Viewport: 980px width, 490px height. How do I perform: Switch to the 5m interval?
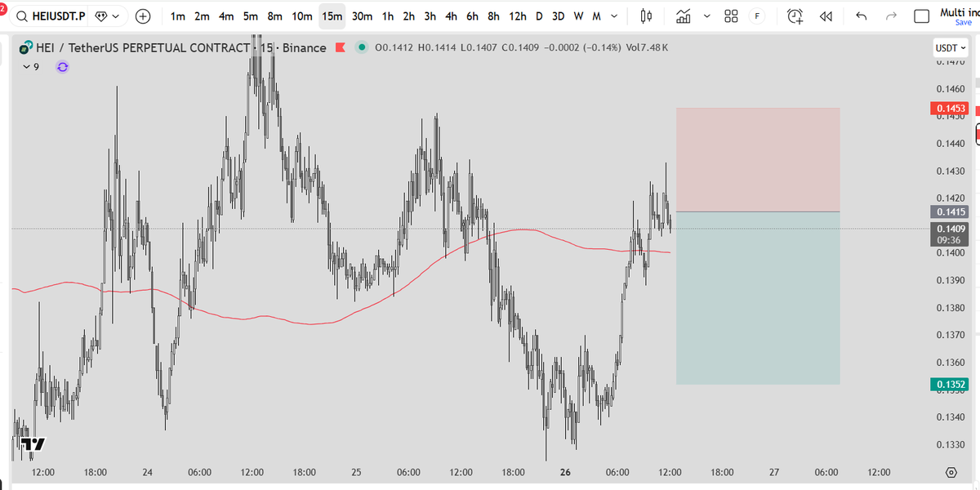[250, 16]
